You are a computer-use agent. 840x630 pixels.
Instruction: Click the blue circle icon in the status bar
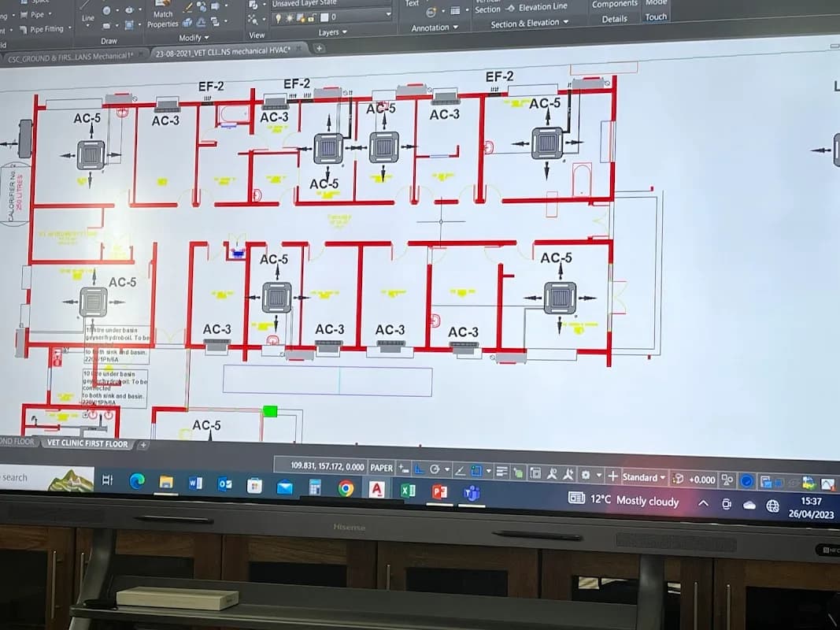pyautogui.click(x=746, y=481)
